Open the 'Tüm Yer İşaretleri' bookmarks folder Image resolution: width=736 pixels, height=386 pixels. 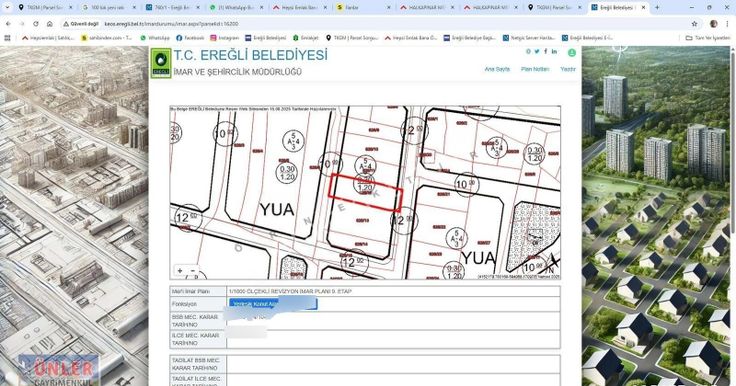coord(708,38)
